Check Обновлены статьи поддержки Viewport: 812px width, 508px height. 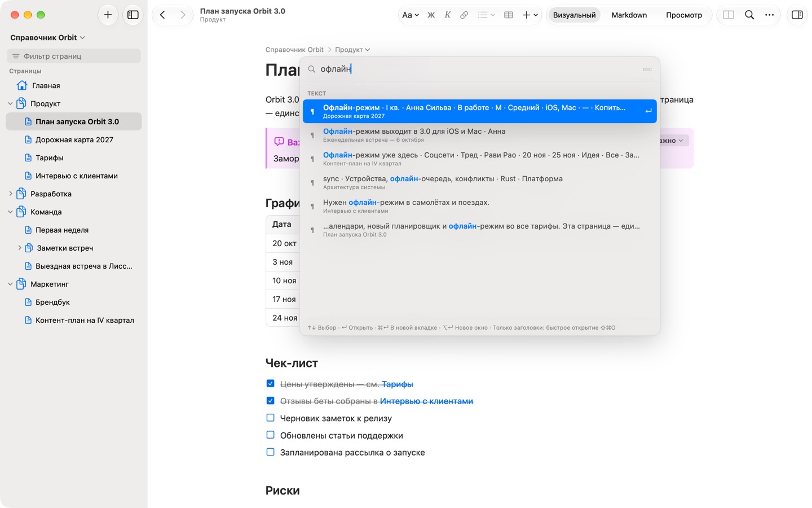click(x=270, y=435)
